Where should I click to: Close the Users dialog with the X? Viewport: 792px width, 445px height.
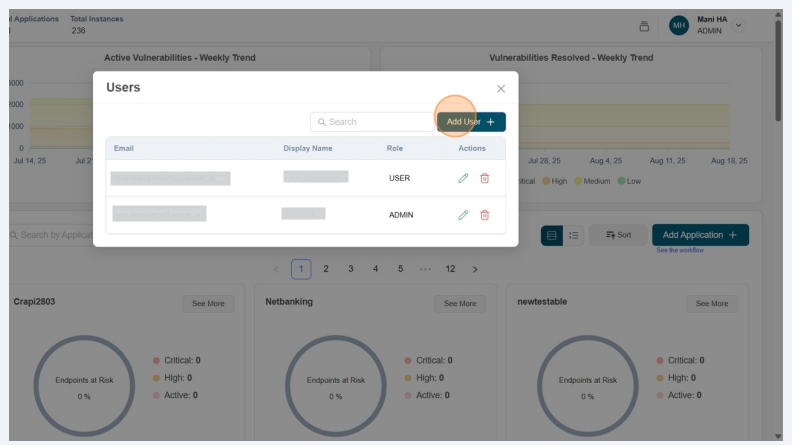[x=501, y=89]
